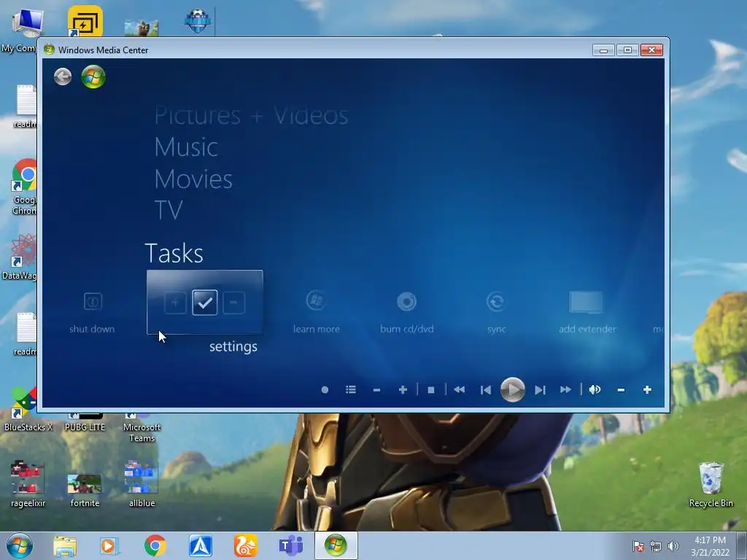Image resolution: width=747 pixels, height=560 pixels.
Task: Skip to previous track
Action: click(485, 390)
